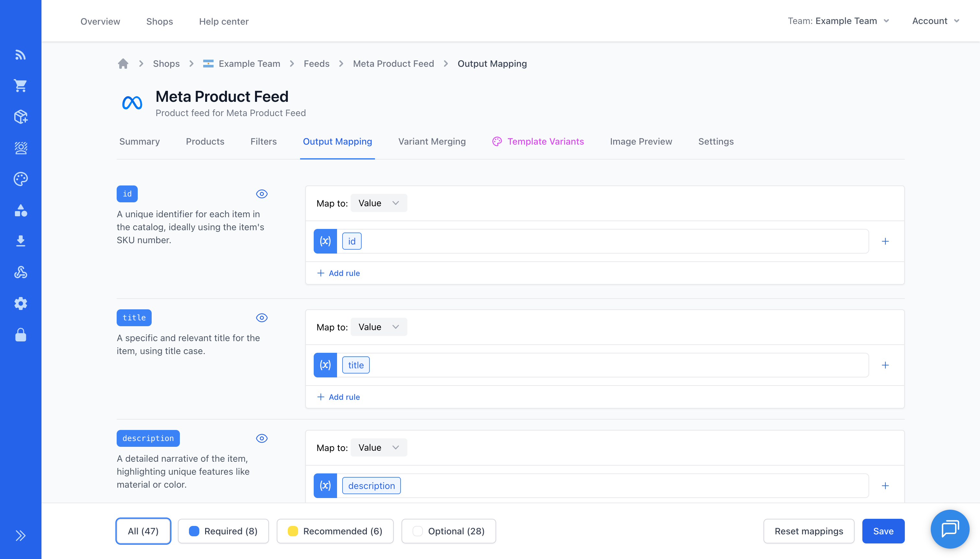Open the gear settings sidebar icon
Viewport: 980px width, 559px height.
(x=21, y=303)
